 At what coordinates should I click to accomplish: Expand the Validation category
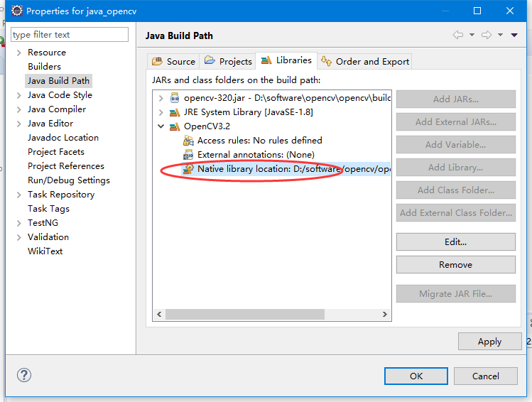19,237
